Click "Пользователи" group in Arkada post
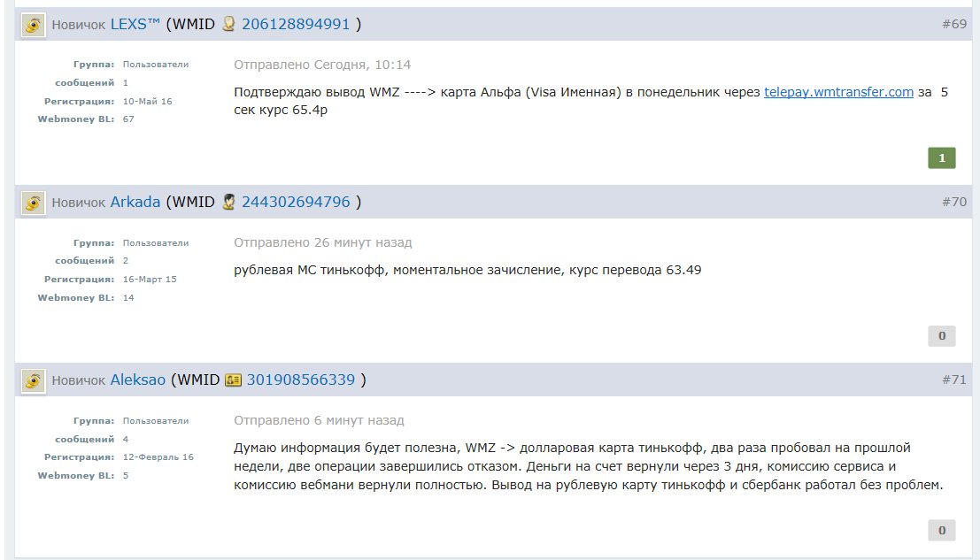 [x=156, y=243]
